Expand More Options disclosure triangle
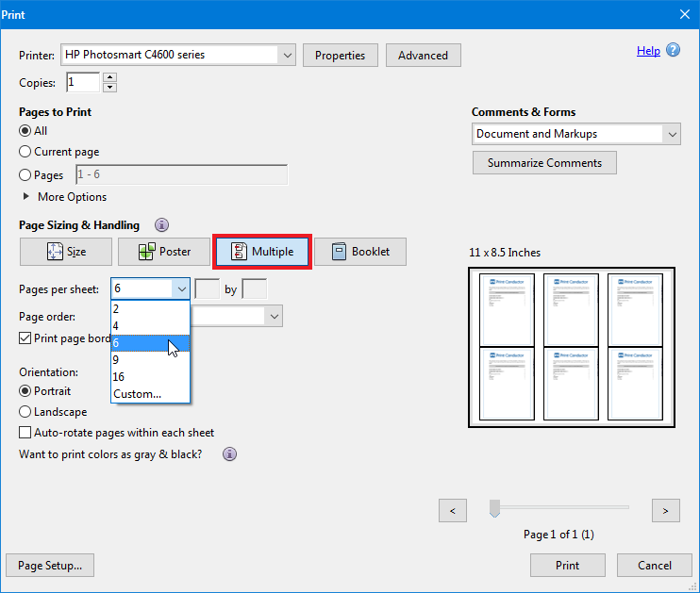Screen dimensions: 700x593 [26, 197]
